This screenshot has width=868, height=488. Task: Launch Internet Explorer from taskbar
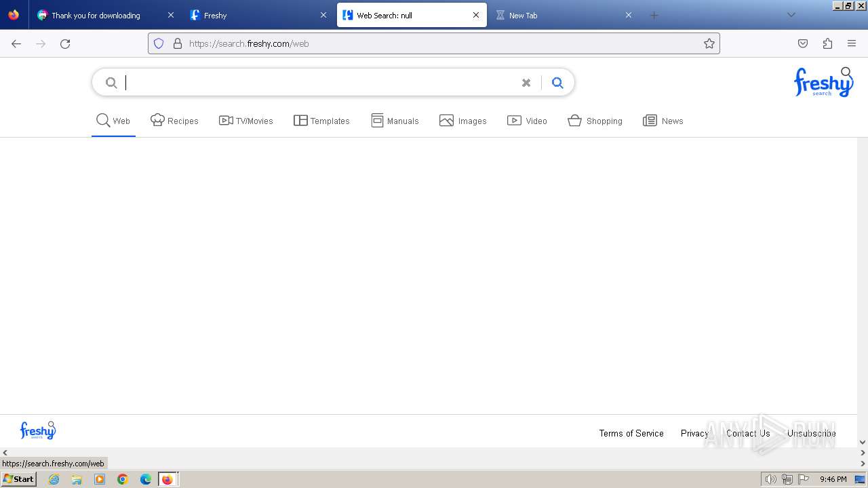point(54,479)
